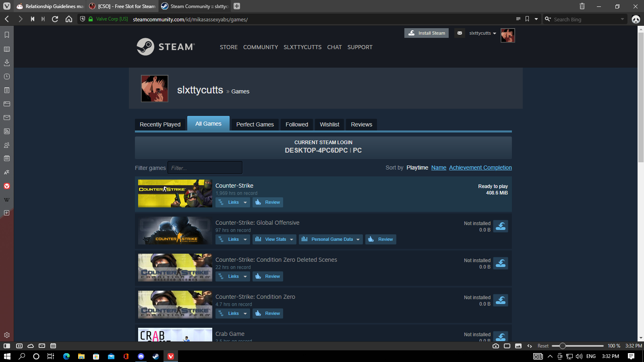Sort games by Achievement Completion
Screen dimensions: 644x362
[x=480, y=168]
